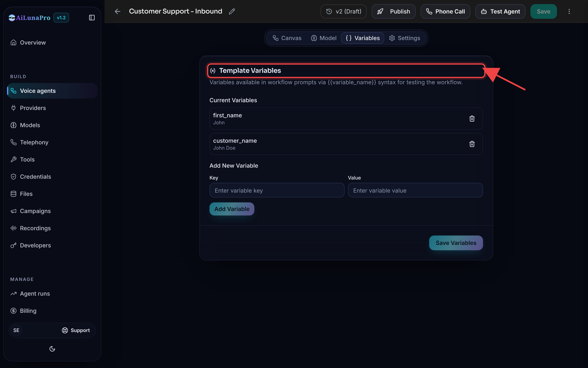Click the Add Variable button

(x=232, y=209)
